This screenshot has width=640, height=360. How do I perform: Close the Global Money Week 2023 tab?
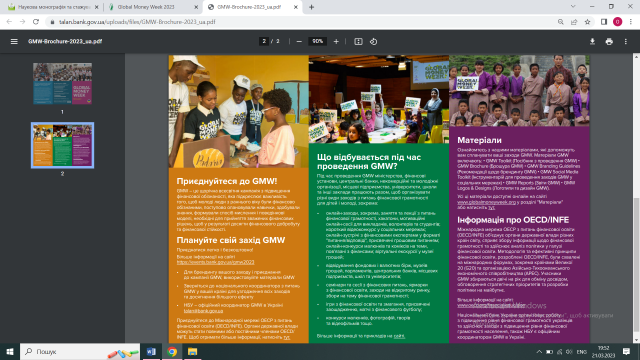point(196,7)
